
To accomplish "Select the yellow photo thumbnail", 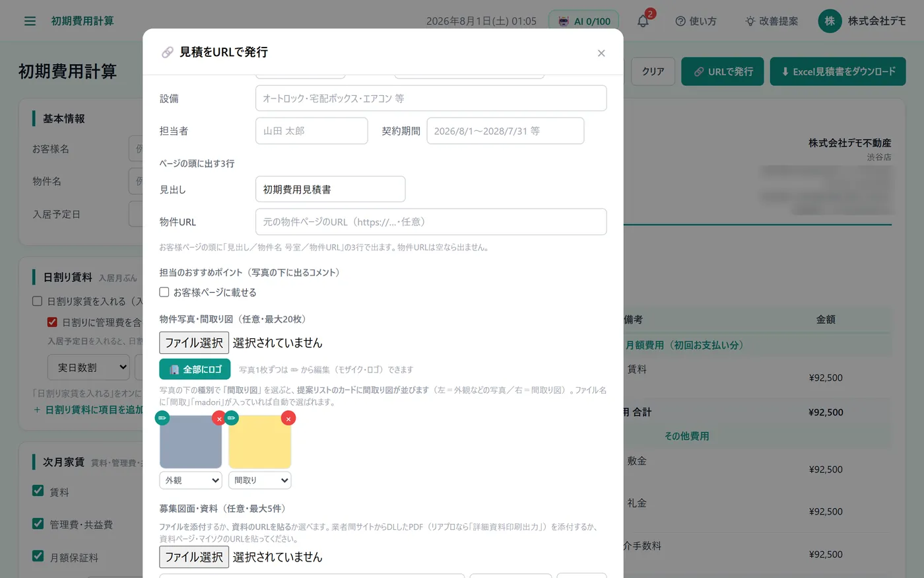I will click(x=260, y=442).
